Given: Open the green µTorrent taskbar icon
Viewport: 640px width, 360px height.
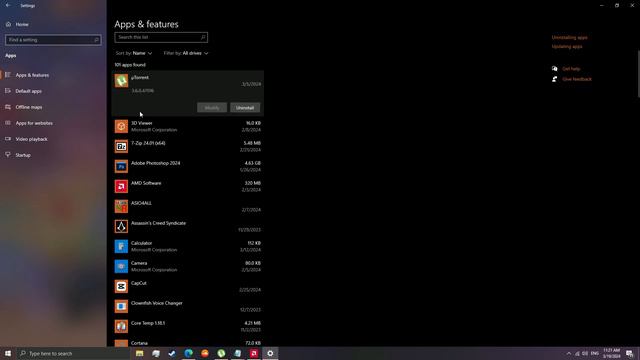Looking at the screenshot, I should [x=221, y=353].
